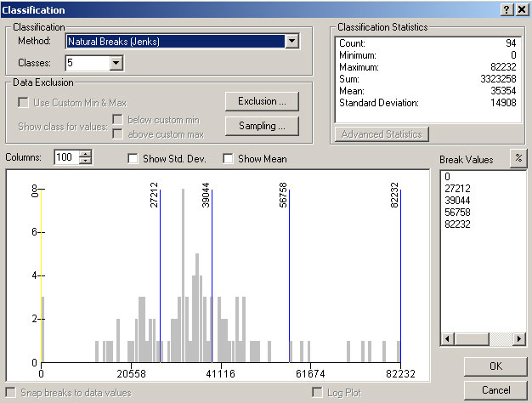The height and width of the screenshot is (403, 532).
Task: Select the 56758 blue break line
Action: point(290,275)
